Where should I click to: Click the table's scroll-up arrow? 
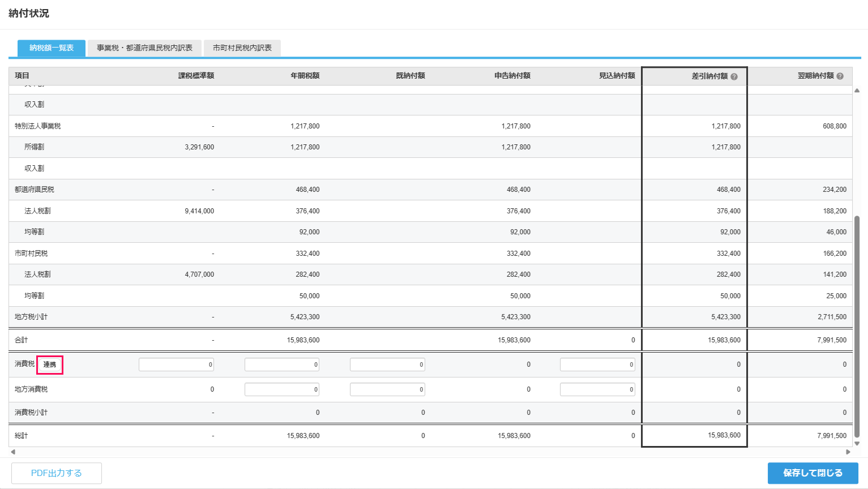(x=857, y=91)
